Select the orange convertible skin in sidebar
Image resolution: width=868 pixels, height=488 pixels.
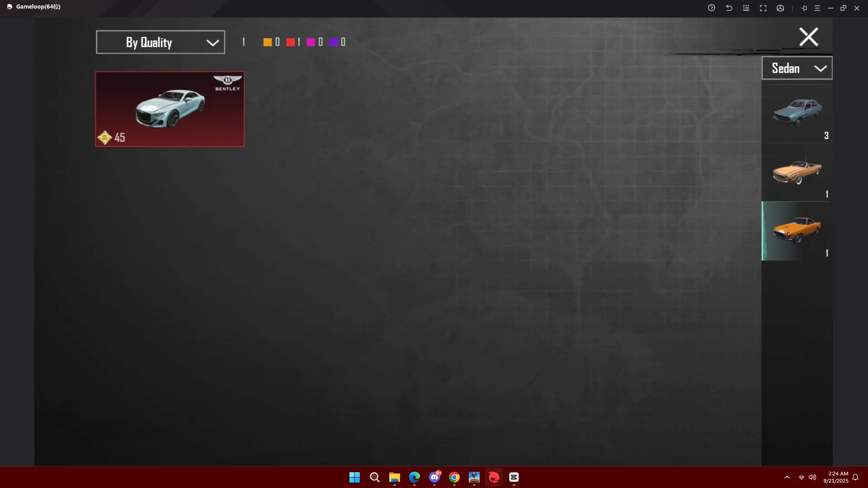coord(797,172)
